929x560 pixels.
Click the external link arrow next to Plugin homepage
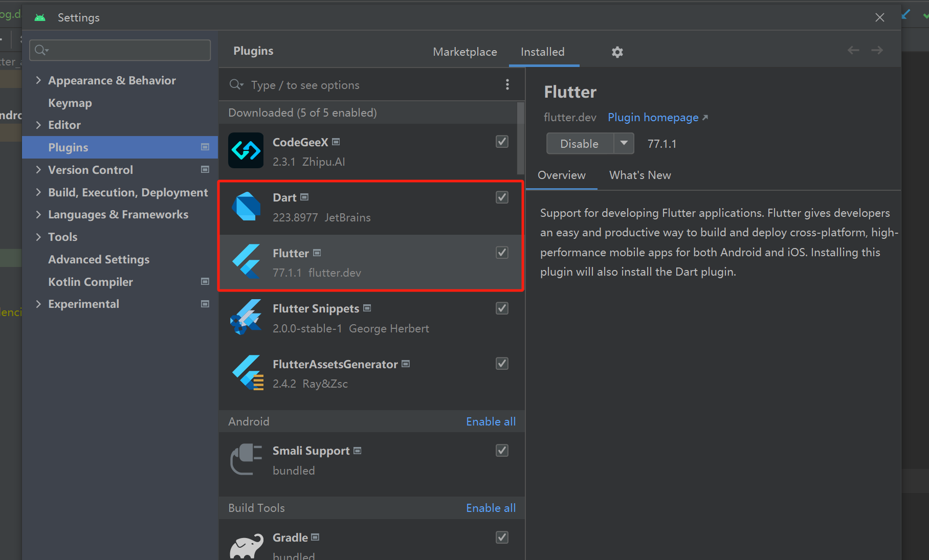point(705,118)
